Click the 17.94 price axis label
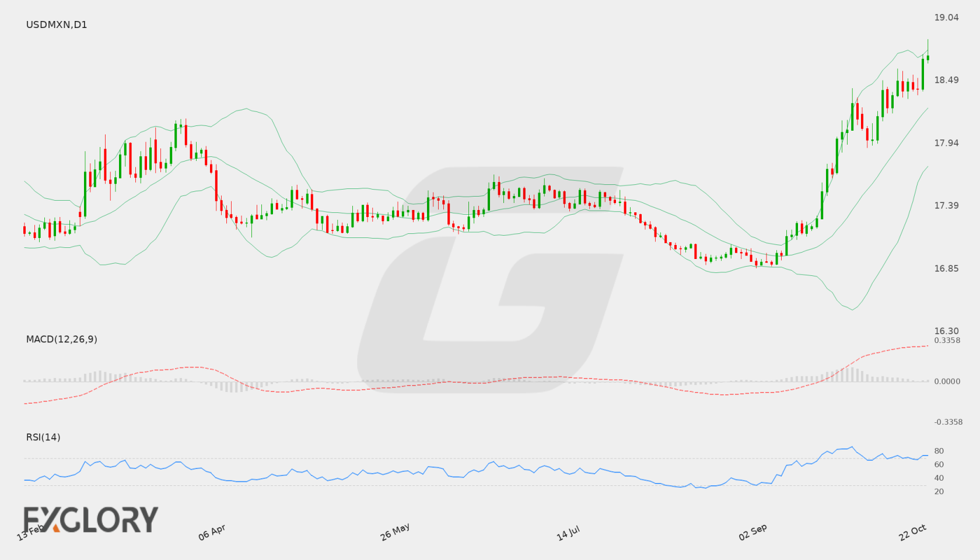 (946, 143)
